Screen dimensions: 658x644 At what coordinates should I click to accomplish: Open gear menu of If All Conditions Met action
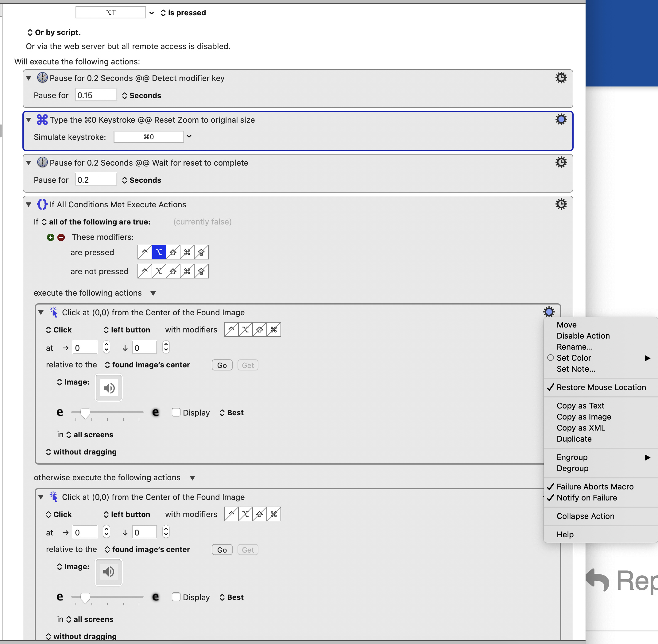pos(561,204)
